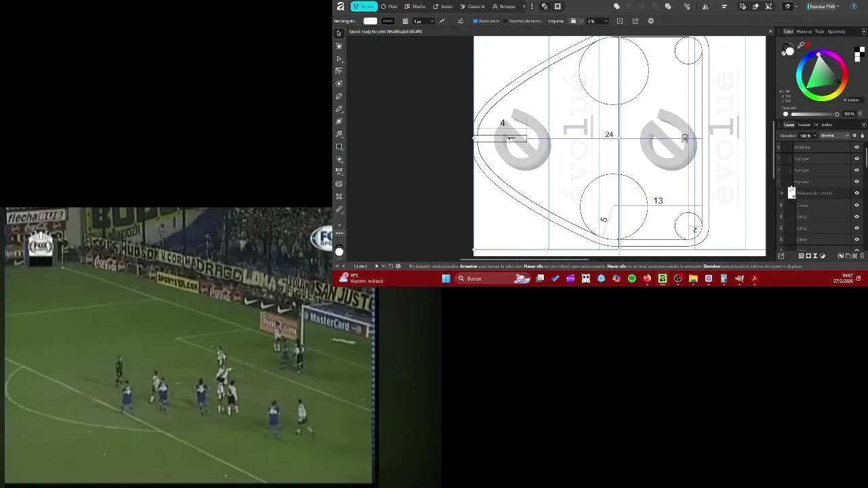
Task: Select the Pen tool
Action: (x=339, y=96)
